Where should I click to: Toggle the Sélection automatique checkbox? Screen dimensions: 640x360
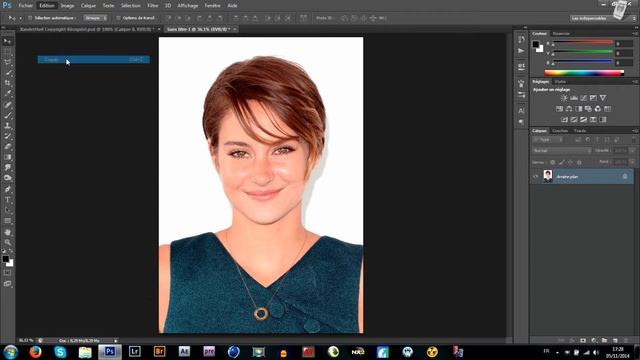(x=30, y=18)
